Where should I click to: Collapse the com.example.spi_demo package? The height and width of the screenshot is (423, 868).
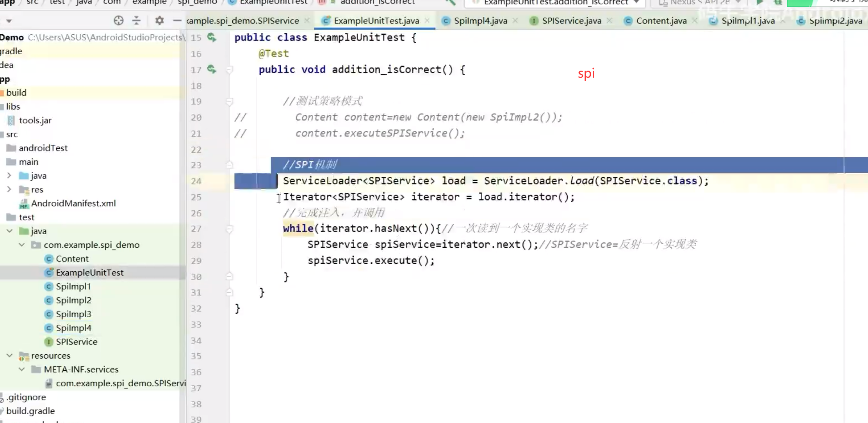click(22, 245)
